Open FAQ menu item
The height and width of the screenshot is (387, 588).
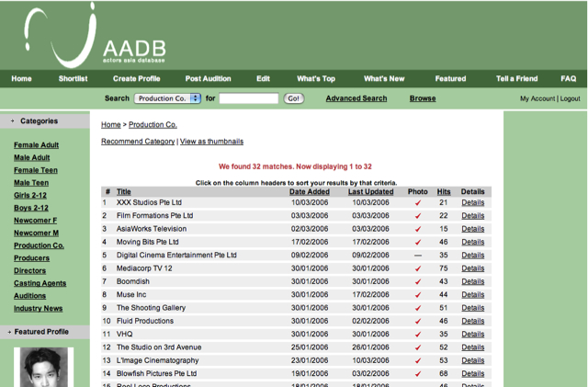pyautogui.click(x=569, y=78)
